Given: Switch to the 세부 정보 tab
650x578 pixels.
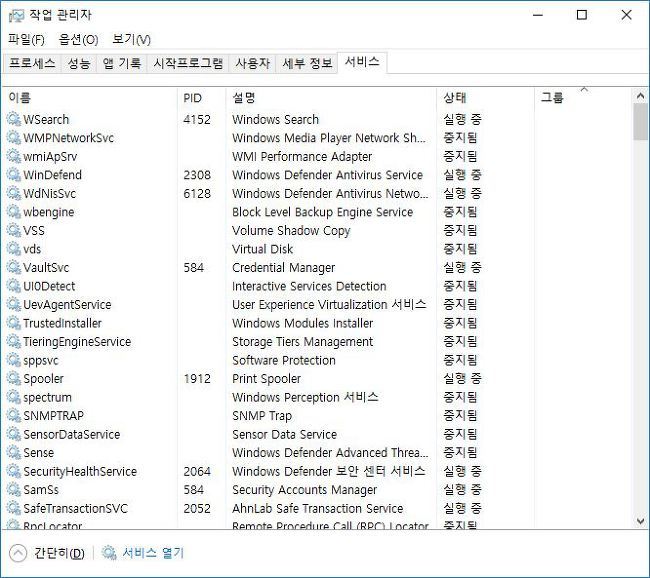Looking at the screenshot, I should pos(307,63).
